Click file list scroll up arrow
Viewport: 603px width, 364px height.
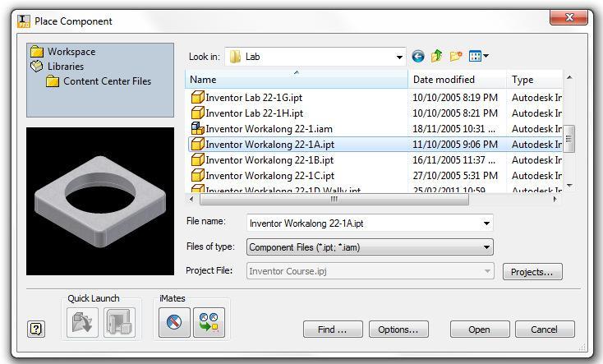(x=569, y=77)
